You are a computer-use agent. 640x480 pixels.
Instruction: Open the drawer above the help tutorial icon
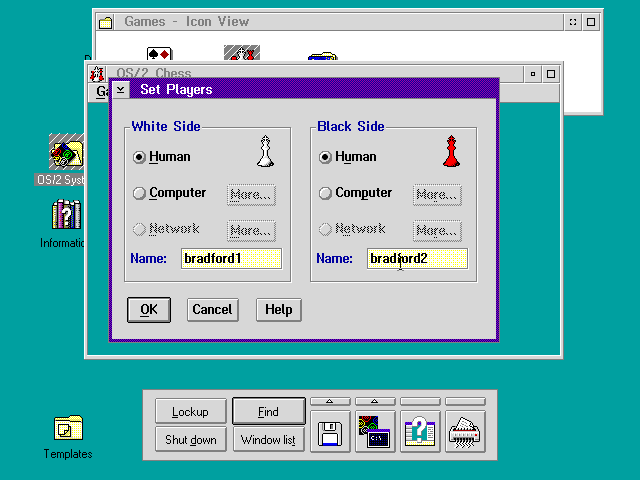point(420,402)
